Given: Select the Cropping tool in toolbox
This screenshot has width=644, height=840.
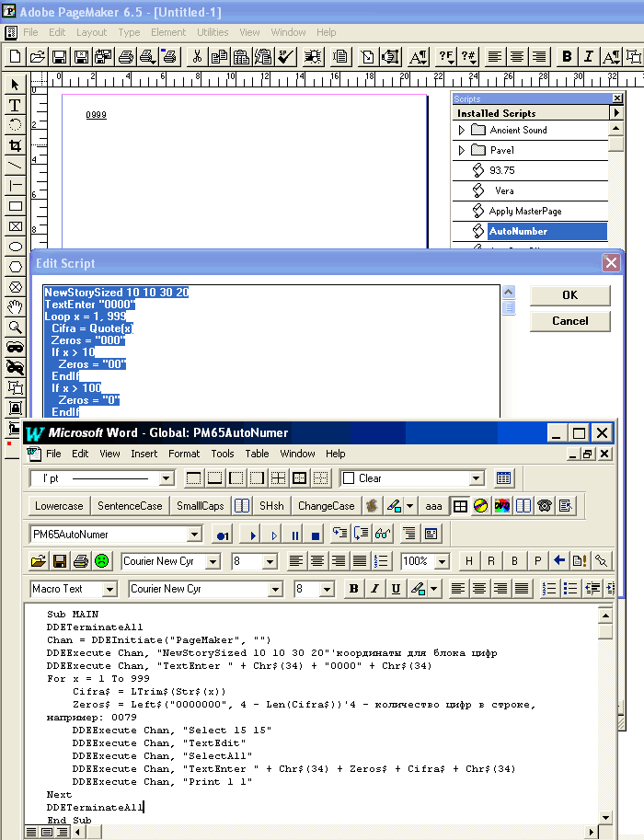Looking at the screenshot, I should coord(15,145).
